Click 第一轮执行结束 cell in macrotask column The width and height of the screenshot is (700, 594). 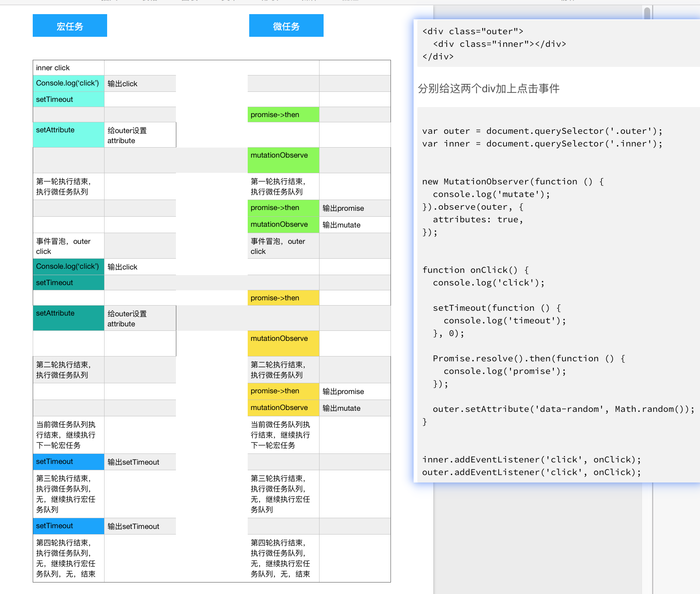coord(69,187)
